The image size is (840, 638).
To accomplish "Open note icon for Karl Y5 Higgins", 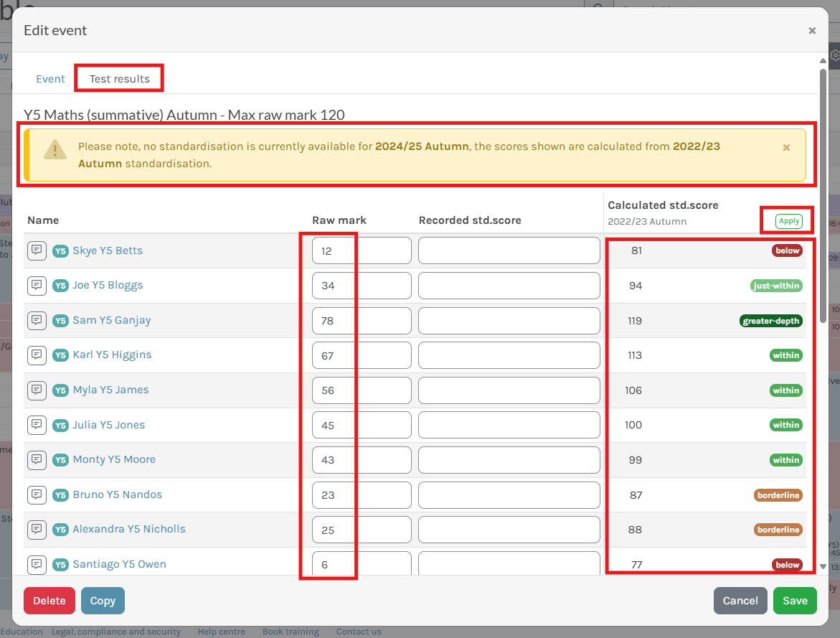I will [x=37, y=355].
